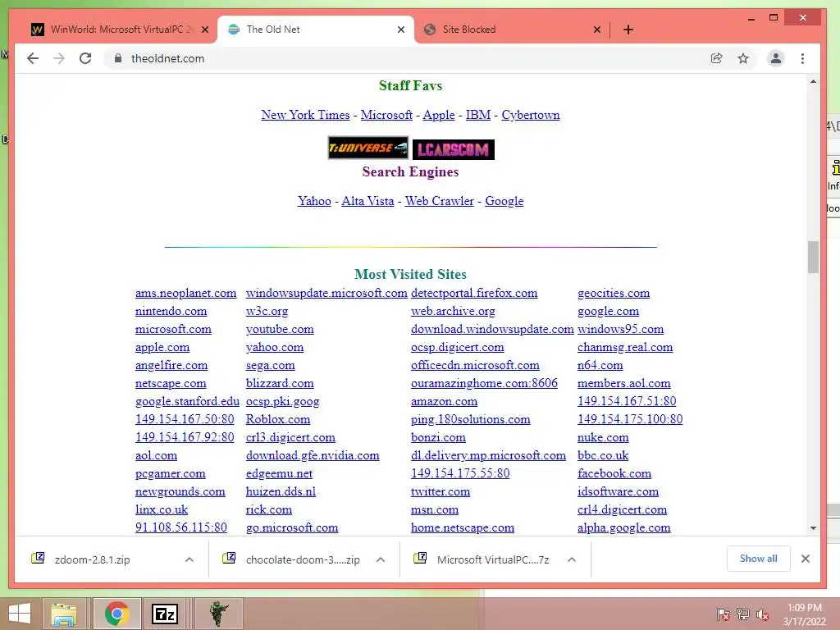Image resolution: width=840 pixels, height=630 pixels.
Task: Visit nintendo.com link
Action: [x=171, y=311]
